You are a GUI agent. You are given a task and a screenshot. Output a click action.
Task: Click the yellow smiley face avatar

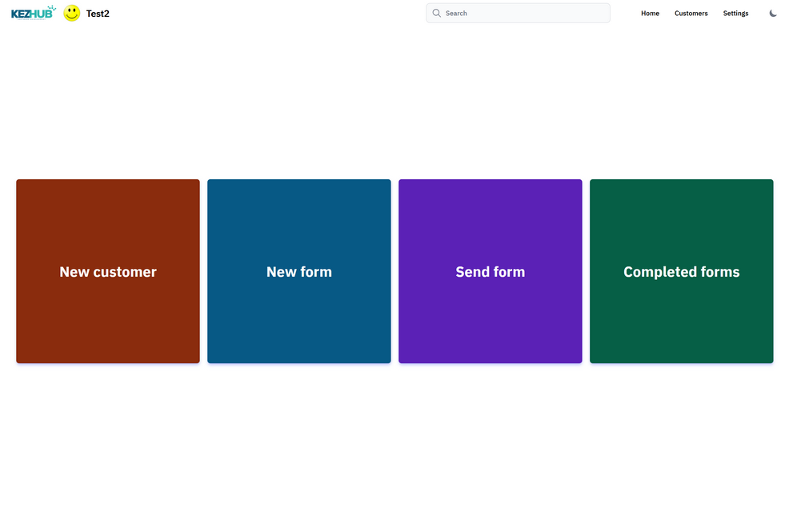[72, 13]
